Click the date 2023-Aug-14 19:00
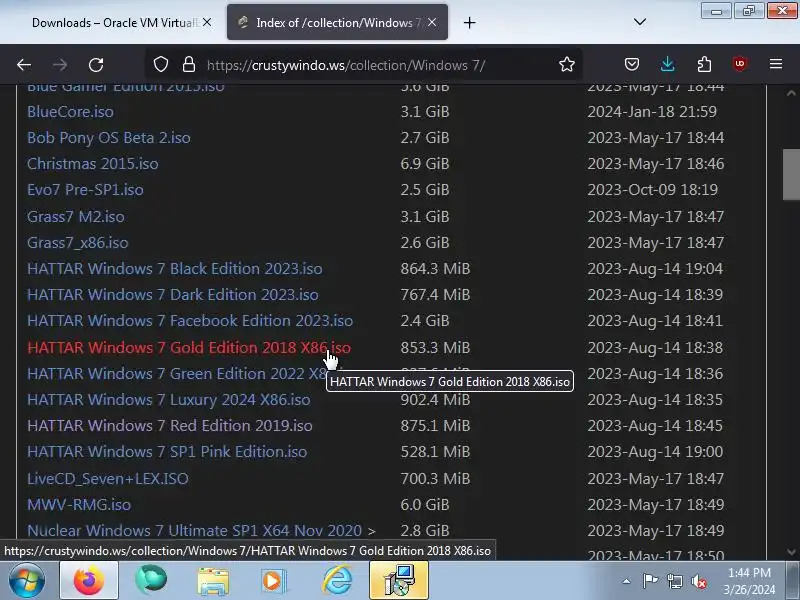This screenshot has height=600, width=800. pos(655,452)
